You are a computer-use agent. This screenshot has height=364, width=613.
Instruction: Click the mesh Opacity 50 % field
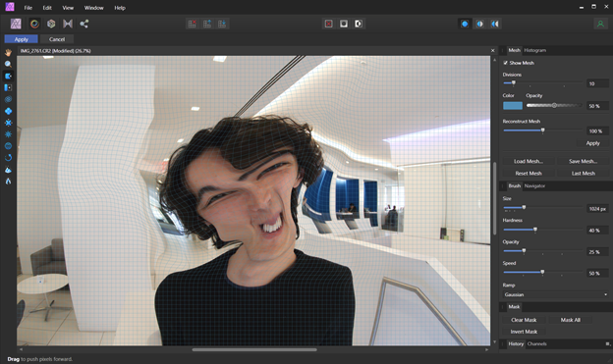597,106
